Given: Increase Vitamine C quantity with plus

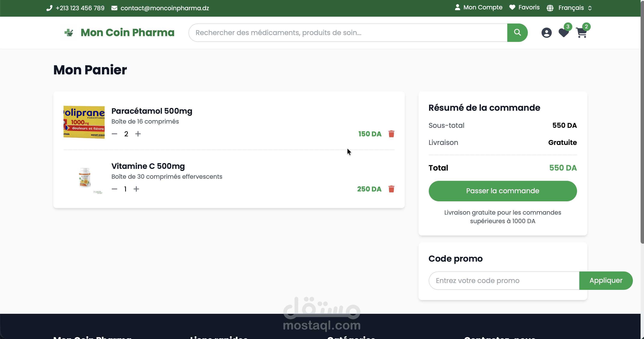Looking at the screenshot, I should point(136,189).
